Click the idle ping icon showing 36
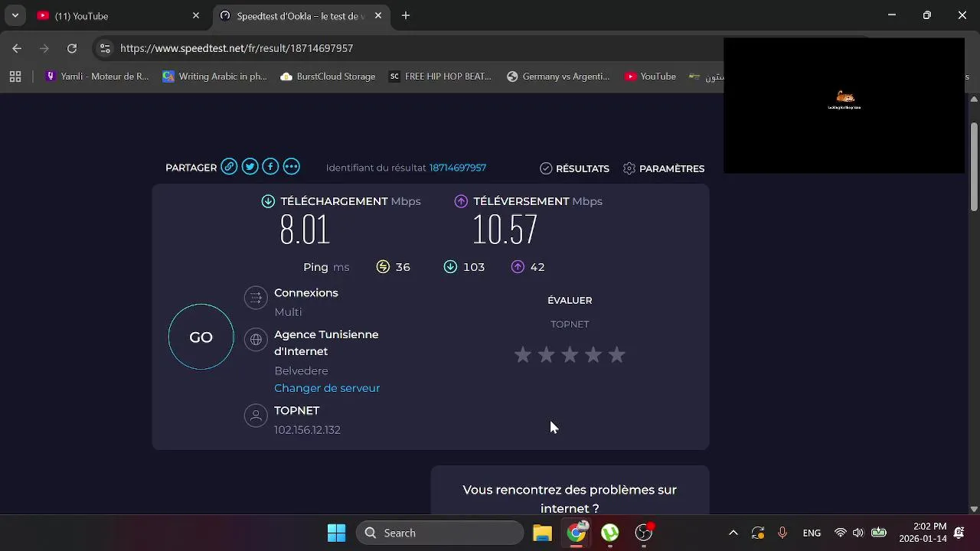The width and height of the screenshot is (980, 551). pos(383,266)
